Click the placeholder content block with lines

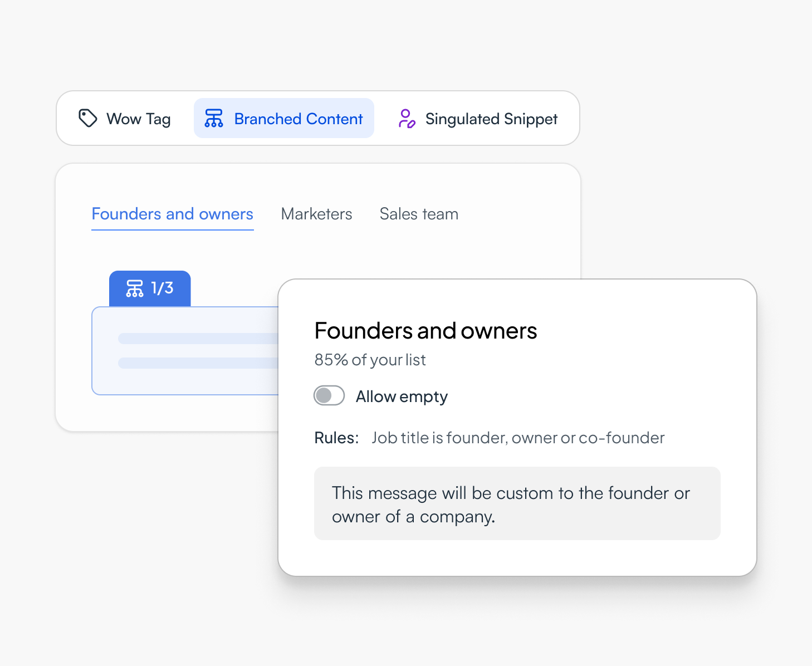[185, 351]
